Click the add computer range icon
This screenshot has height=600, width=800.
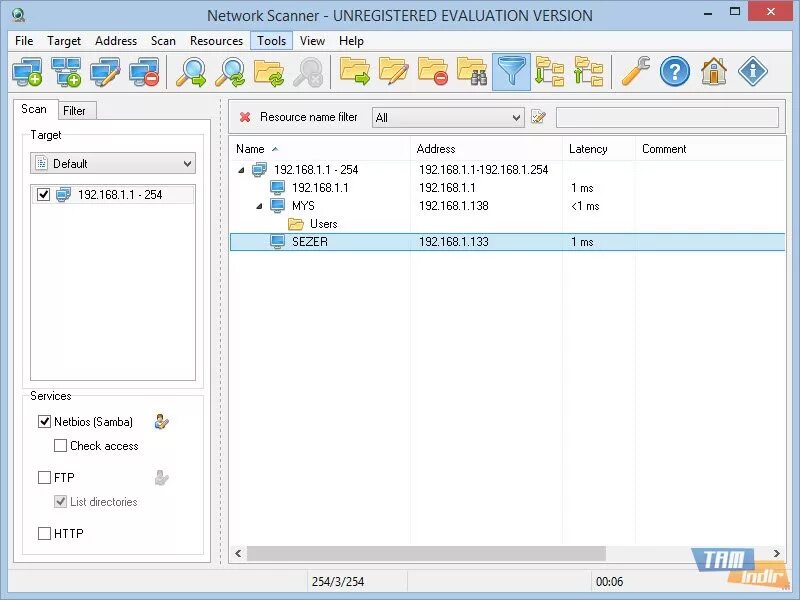point(66,71)
